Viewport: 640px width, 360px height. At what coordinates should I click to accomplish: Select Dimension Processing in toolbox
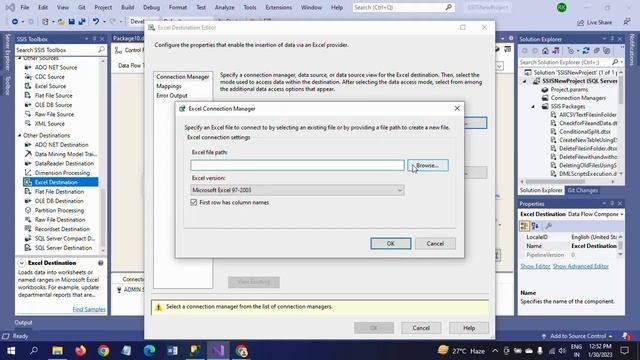(62, 173)
